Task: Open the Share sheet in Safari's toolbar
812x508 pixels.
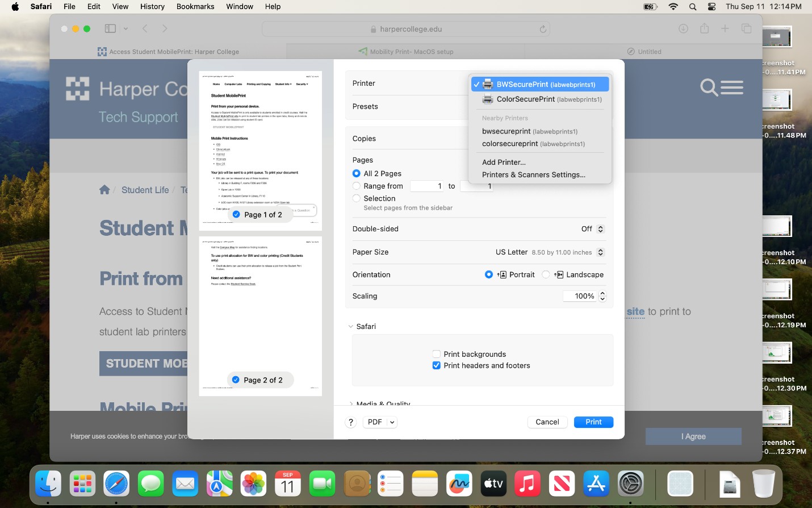Action: pyautogui.click(x=704, y=28)
